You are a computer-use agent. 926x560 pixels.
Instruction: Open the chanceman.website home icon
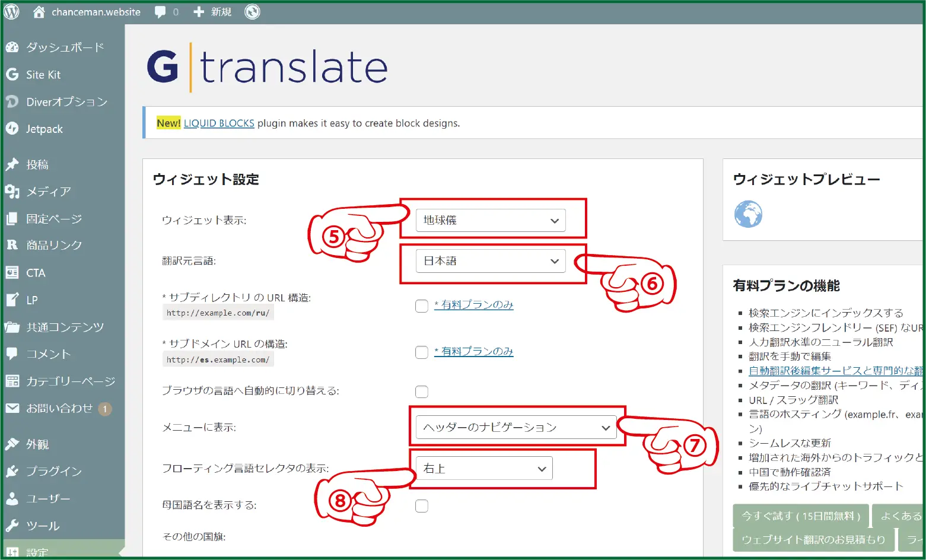[x=39, y=12]
